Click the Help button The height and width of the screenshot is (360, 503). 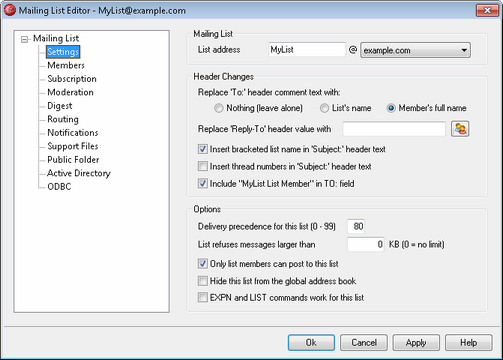(468, 343)
